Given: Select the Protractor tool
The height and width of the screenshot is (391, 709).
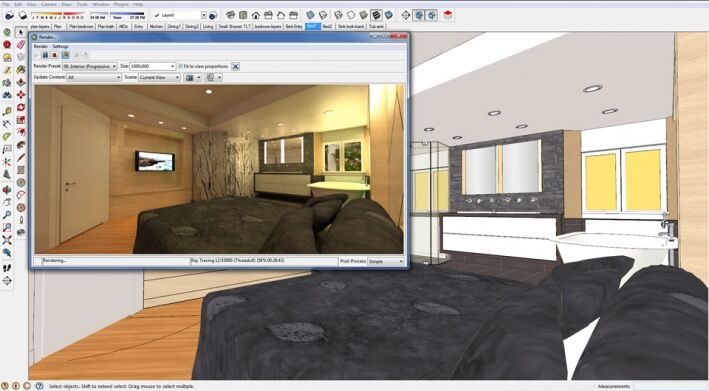Looking at the screenshot, I should click(21, 195).
